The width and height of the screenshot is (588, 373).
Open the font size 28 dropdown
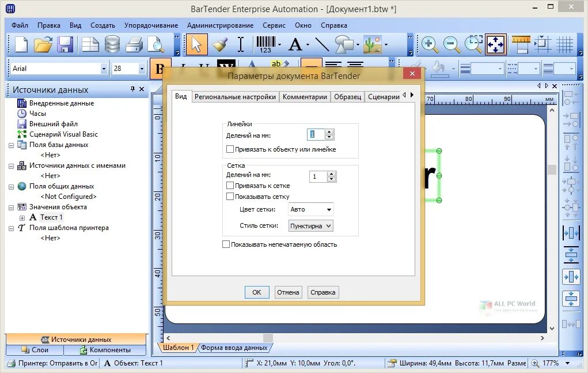141,69
